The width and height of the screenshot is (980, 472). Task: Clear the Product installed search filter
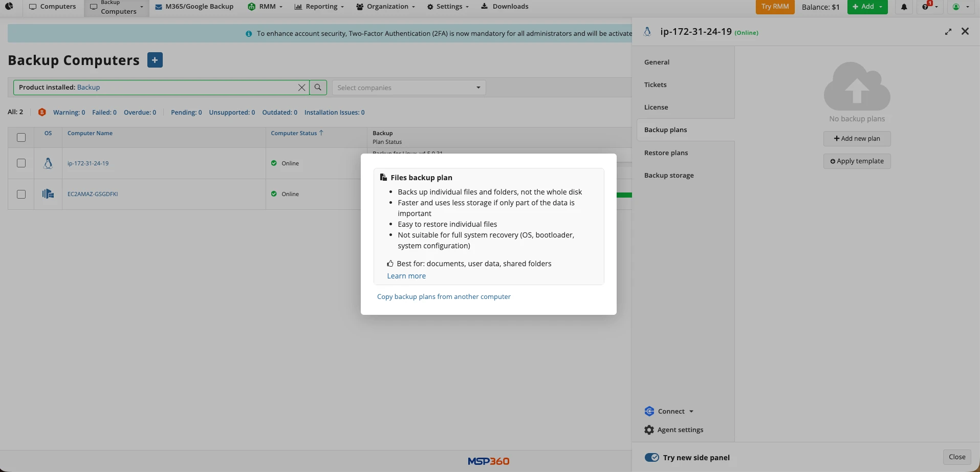(302, 88)
